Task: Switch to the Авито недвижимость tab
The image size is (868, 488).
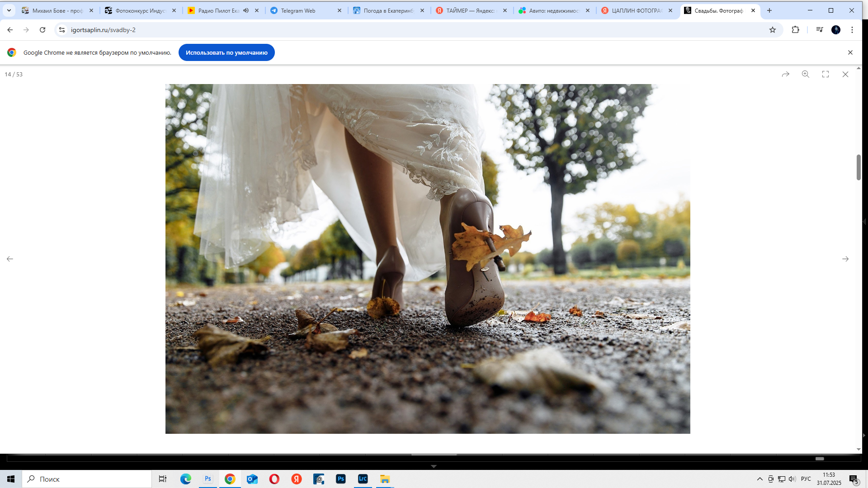Action: click(x=554, y=10)
